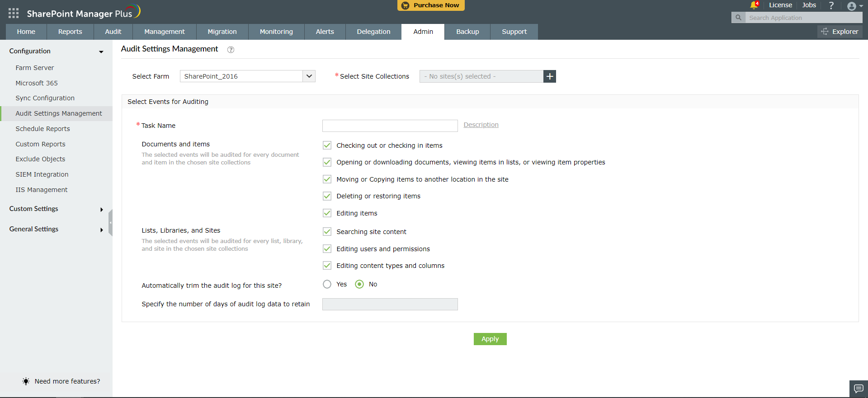Click the search magnifier icon
868x398 pixels.
(x=738, y=18)
